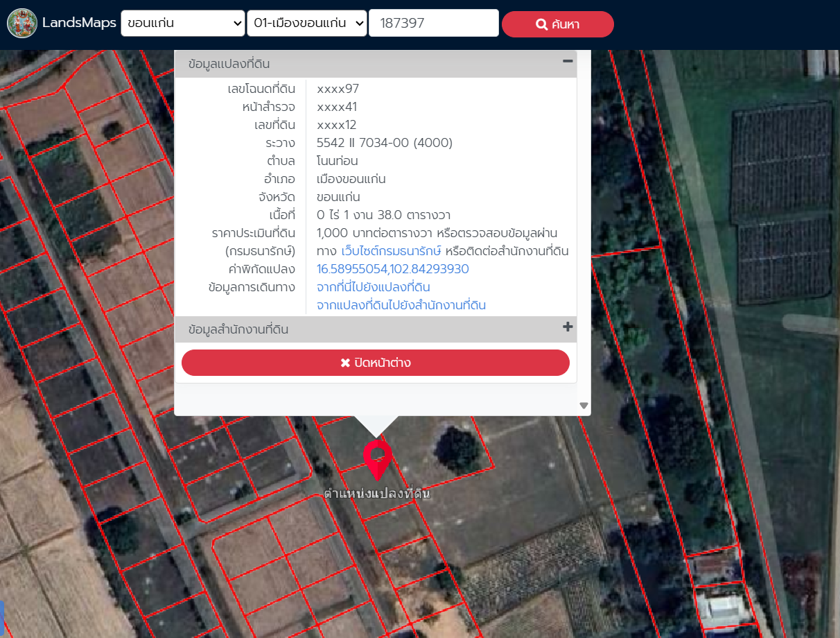Focus the parcel number field showing 187397
Screen dimensions: 840x638
[433, 23]
